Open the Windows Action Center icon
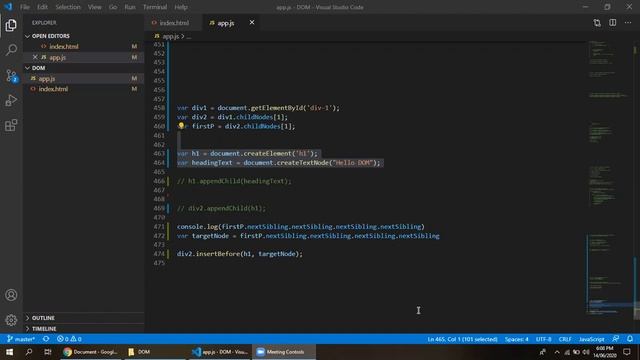This screenshot has height=360, width=640. (627, 351)
